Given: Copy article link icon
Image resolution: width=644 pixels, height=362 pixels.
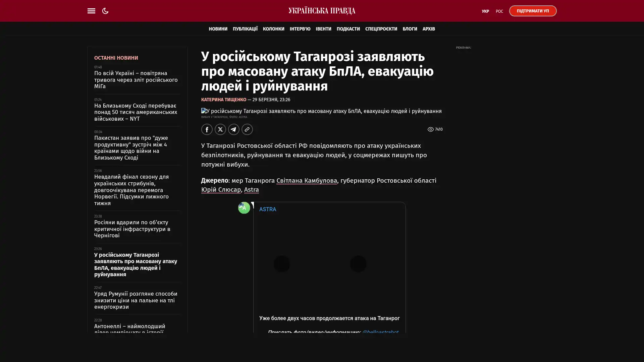Looking at the screenshot, I should coord(247,129).
